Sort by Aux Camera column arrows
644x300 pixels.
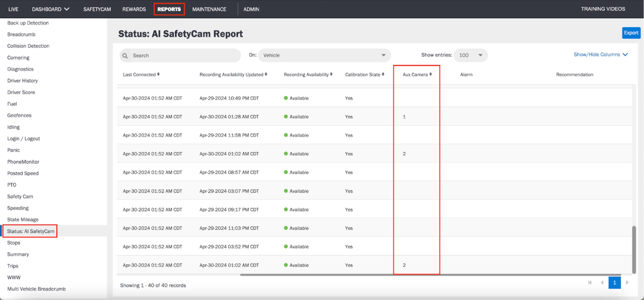point(431,74)
